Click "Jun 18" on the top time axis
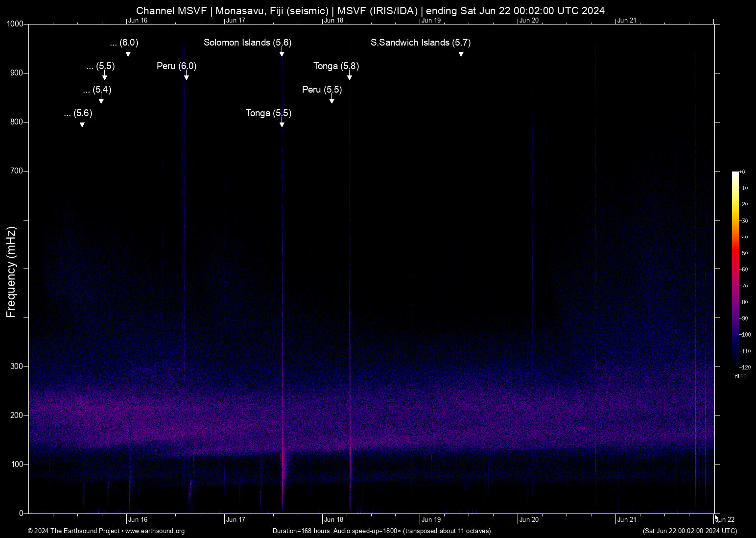Image resolution: width=756 pixels, height=538 pixels. (x=334, y=21)
